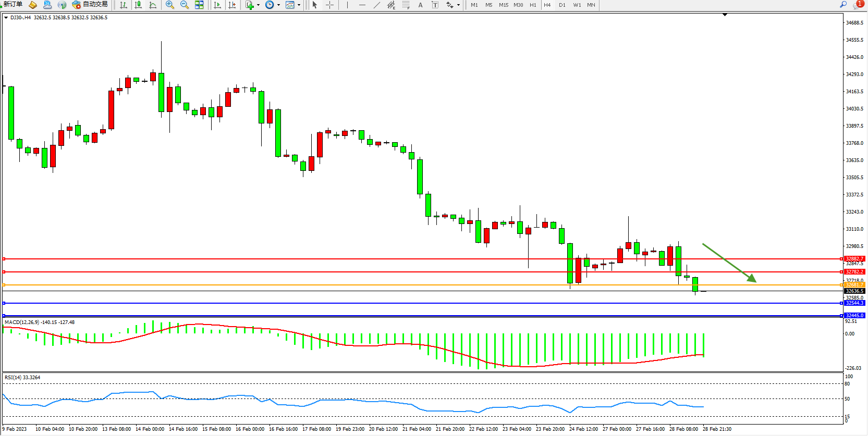Open the arrows objects dropdown
This screenshot has width=868, height=436.
(458, 5)
